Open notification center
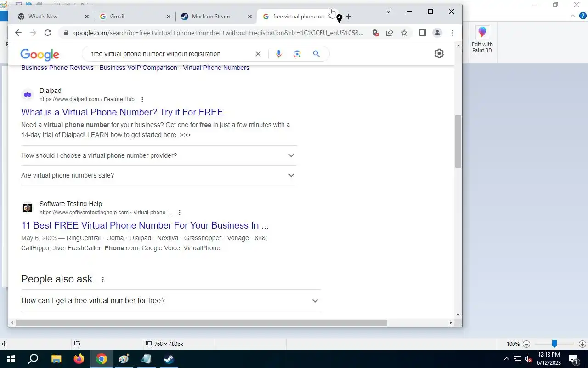Viewport: 588px width, 368px height. click(574, 359)
